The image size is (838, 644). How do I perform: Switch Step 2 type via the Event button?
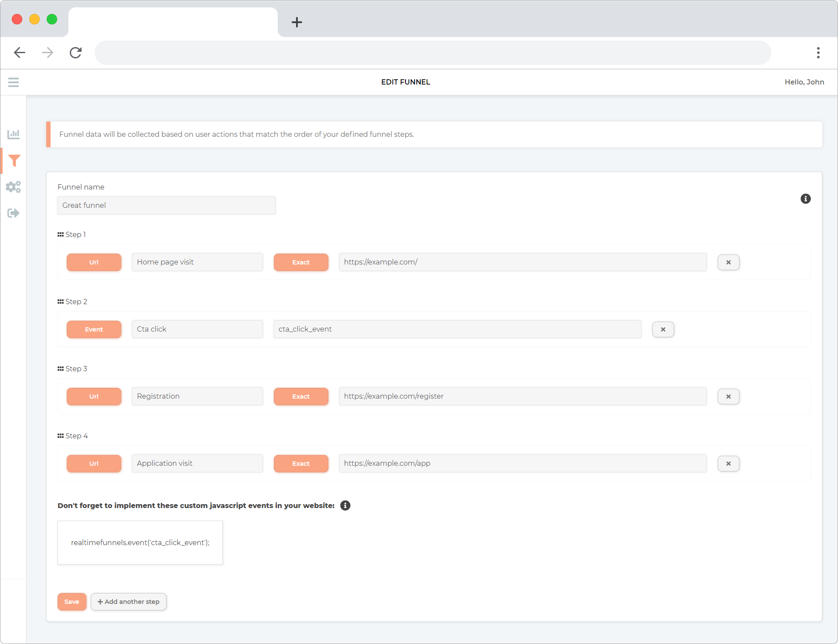tap(94, 329)
